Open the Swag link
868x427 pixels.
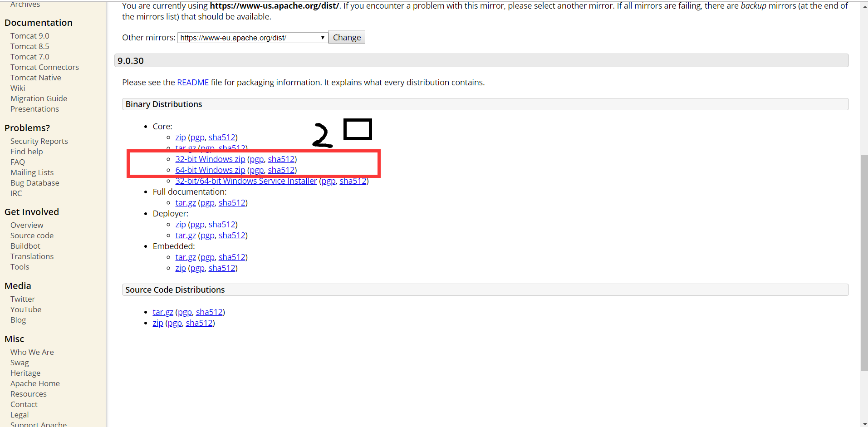20,363
